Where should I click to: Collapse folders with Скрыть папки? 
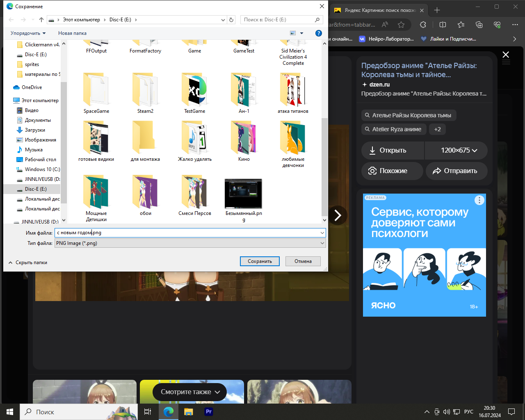click(x=28, y=262)
